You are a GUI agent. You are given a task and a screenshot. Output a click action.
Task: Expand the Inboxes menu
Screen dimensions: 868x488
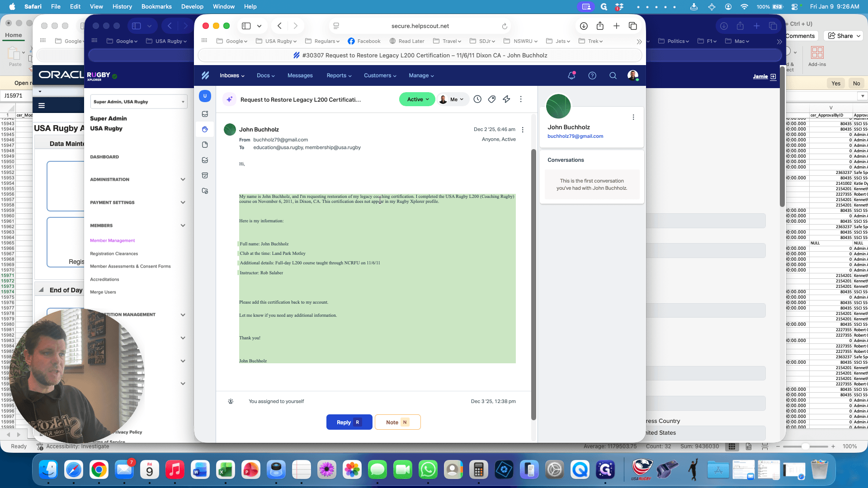point(232,75)
